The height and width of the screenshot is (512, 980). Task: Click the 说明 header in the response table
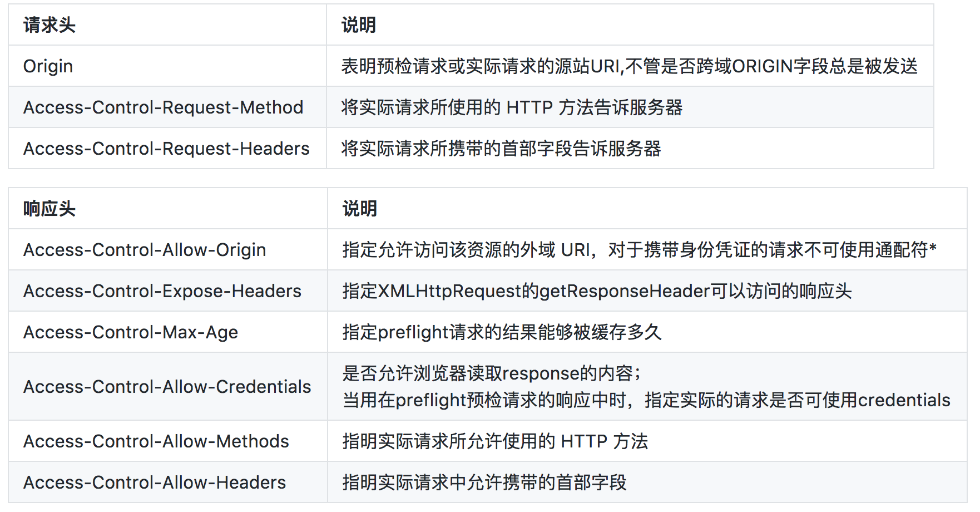[360, 209]
